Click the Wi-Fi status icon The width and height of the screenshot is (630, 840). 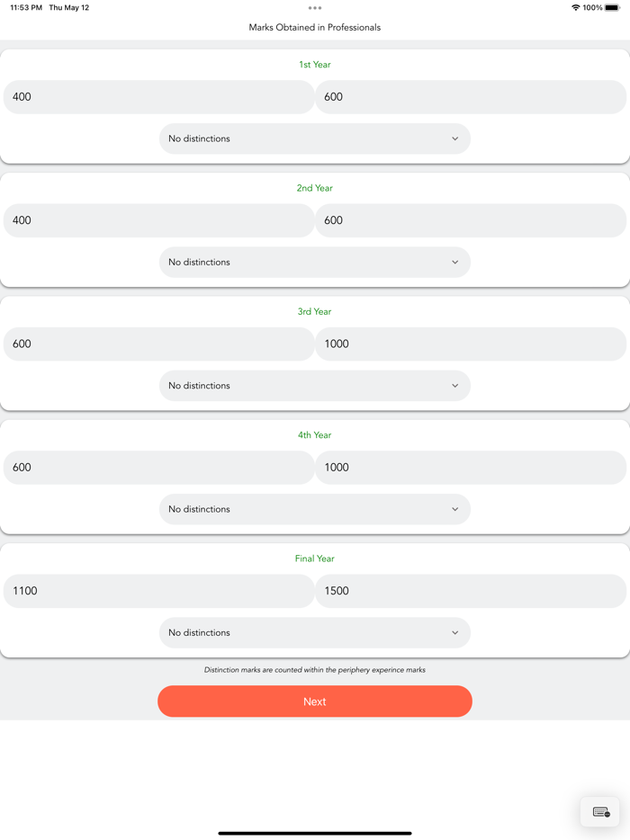tap(576, 7)
